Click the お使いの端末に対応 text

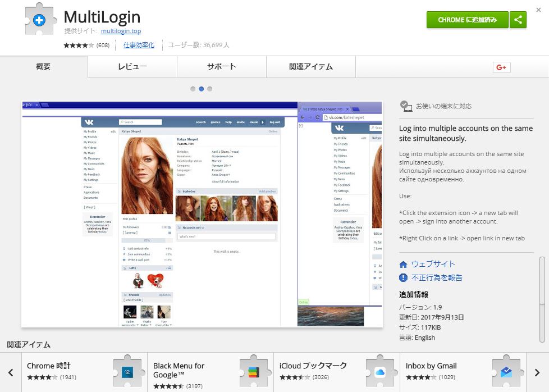tap(443, 106)
